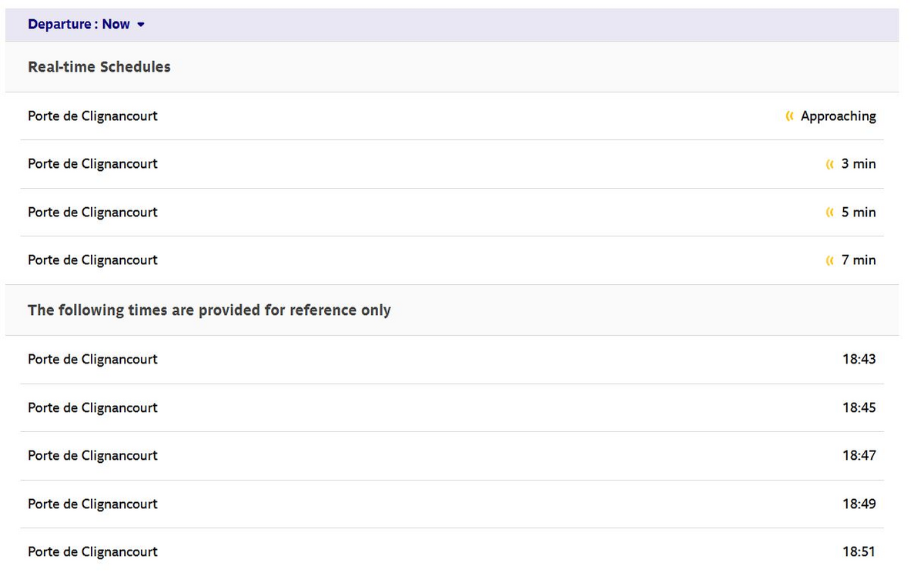Image resolution: width=924 pixels, height=573 pixels.
Task: Select Porte de Clignancourt in the Approaching row
Action: point(92,116)
